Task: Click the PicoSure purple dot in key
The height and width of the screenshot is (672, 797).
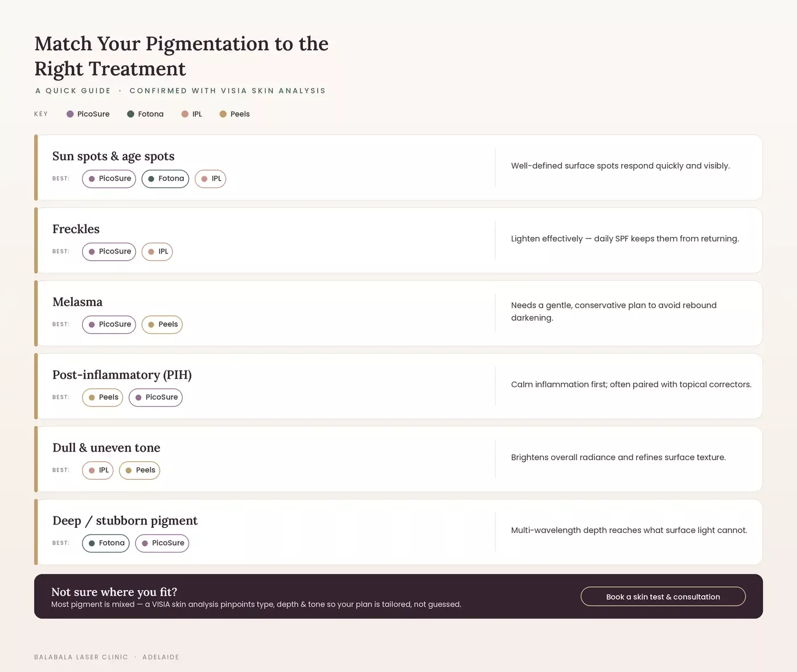Action: [x=70, y=114]
